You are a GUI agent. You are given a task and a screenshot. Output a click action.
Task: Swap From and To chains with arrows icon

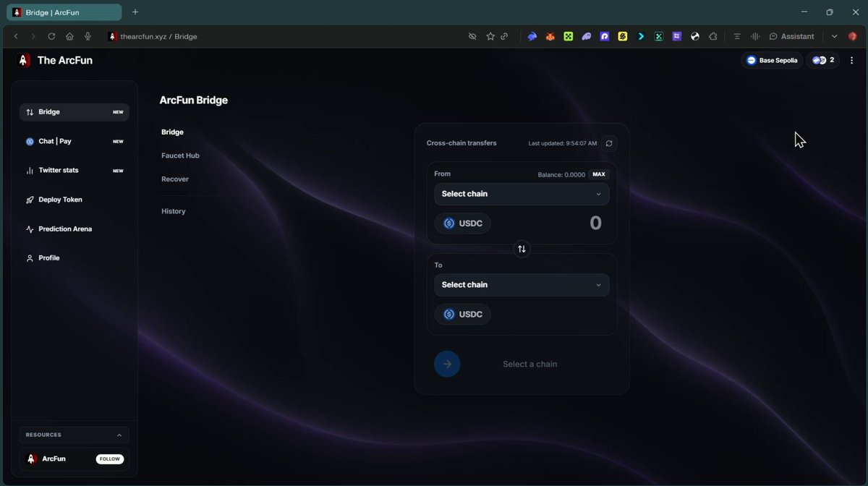point(522,249)
